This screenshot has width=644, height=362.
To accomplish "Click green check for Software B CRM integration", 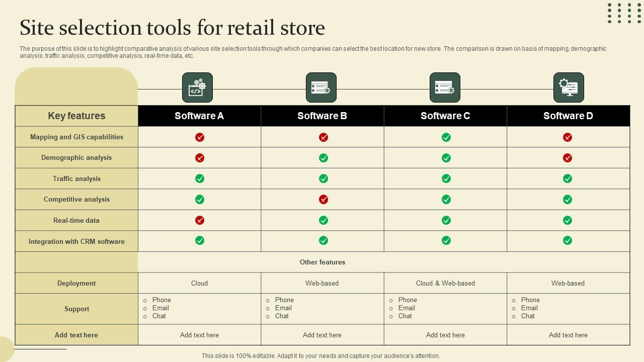I will [324, 241].
